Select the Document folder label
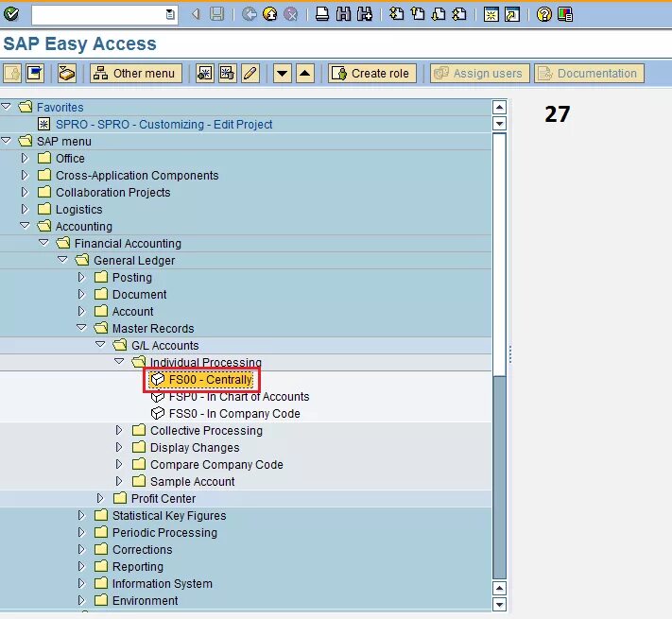This screenshot has width=672, height=619. pos(139,294)
